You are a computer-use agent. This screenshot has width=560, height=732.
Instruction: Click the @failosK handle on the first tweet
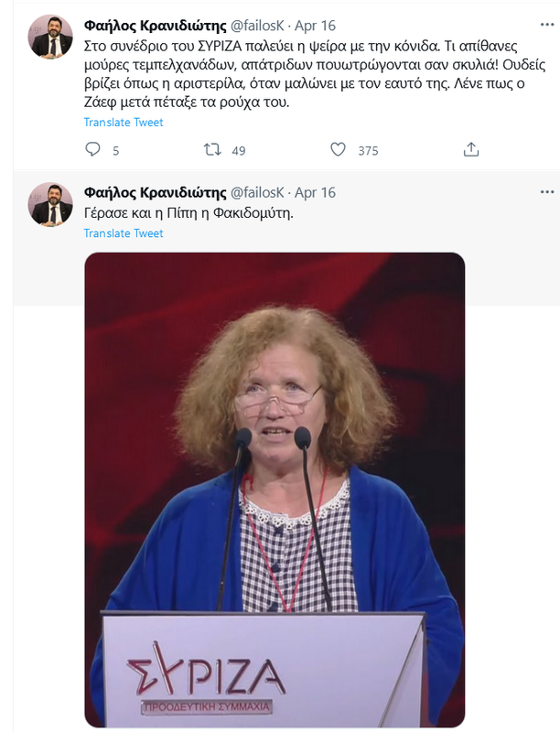[258, 23]
